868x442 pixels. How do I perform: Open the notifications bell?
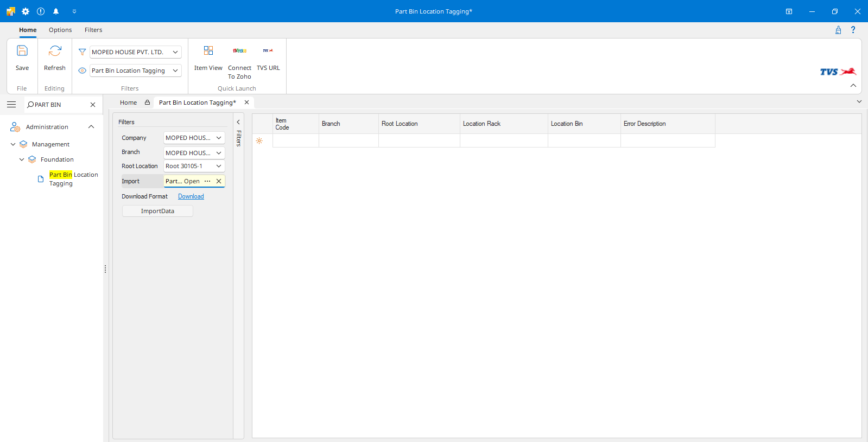pos(56,11)
